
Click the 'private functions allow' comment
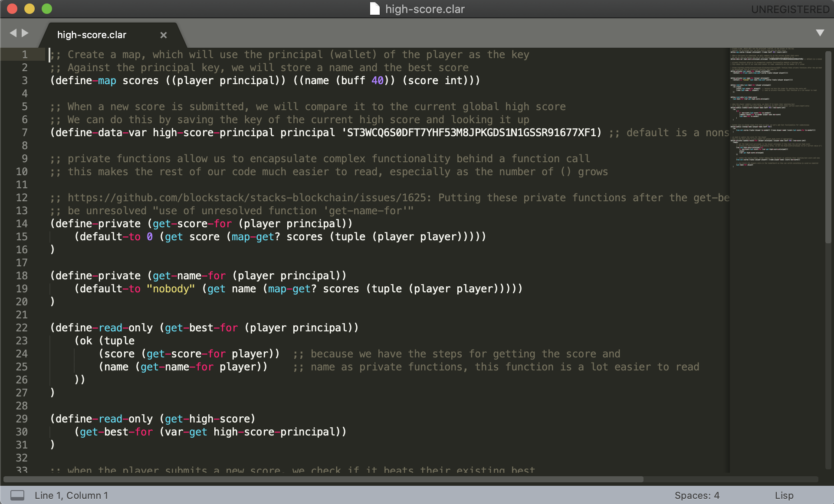click(320, 159)
